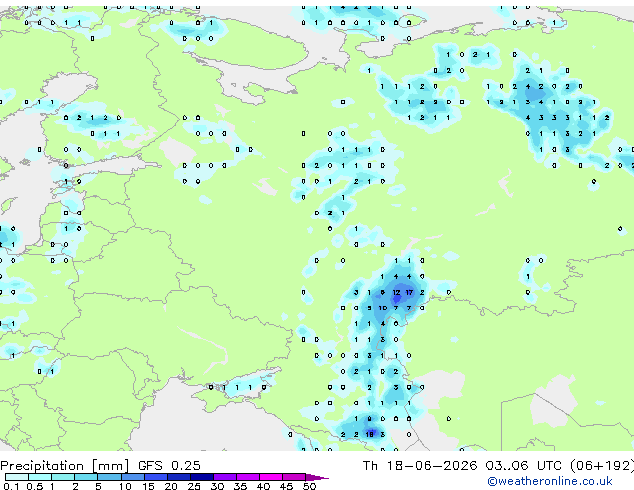634x490 pixels.
Task: Click the above-50 mm legend arrow tip
Action: pos(317,477)
